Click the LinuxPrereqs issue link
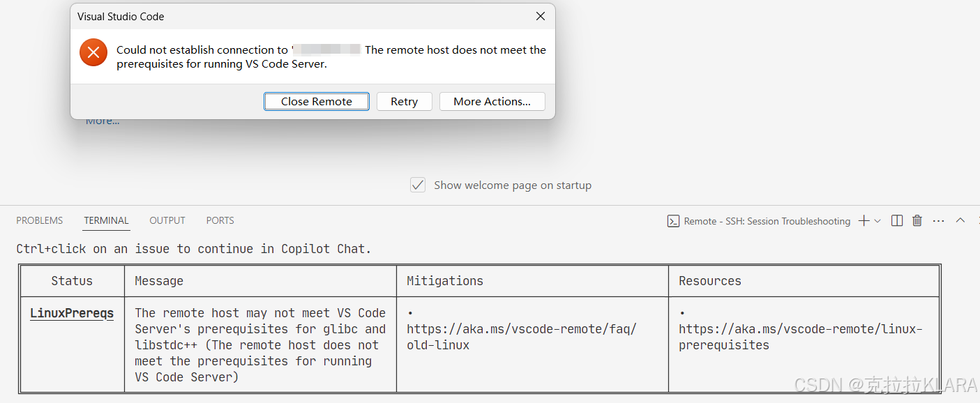This screenshot has width=980, height=403. tap(72, 313)
